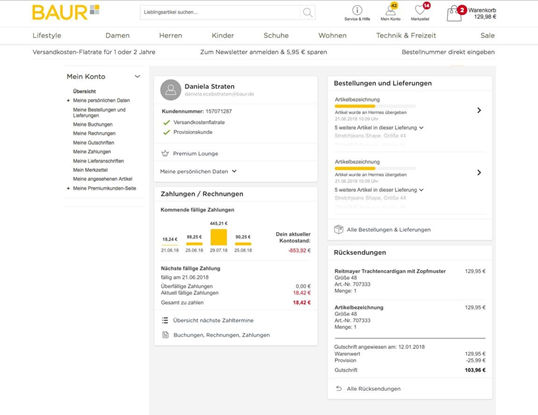Open the Lifestyle menu
Screen dimensions: 538x415
47,35
